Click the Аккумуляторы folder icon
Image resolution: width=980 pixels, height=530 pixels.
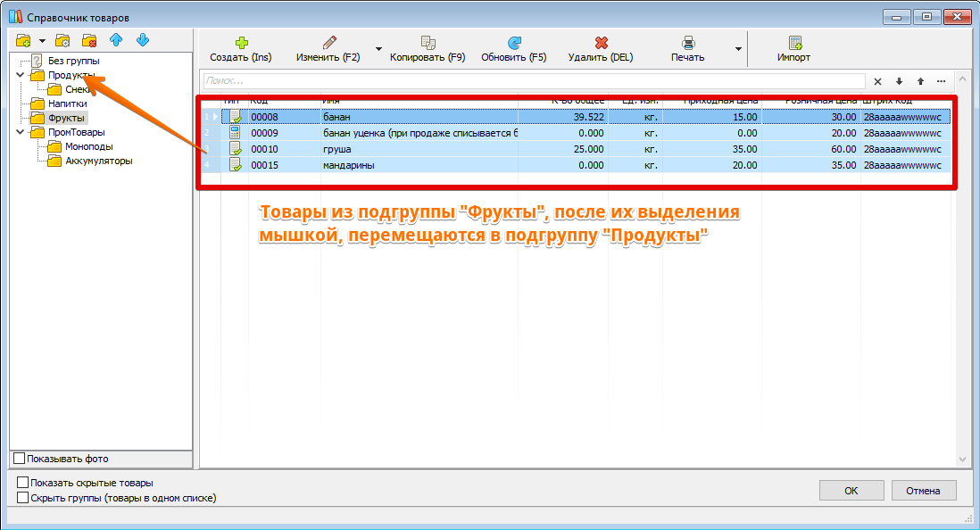click(x=54, y=161)
